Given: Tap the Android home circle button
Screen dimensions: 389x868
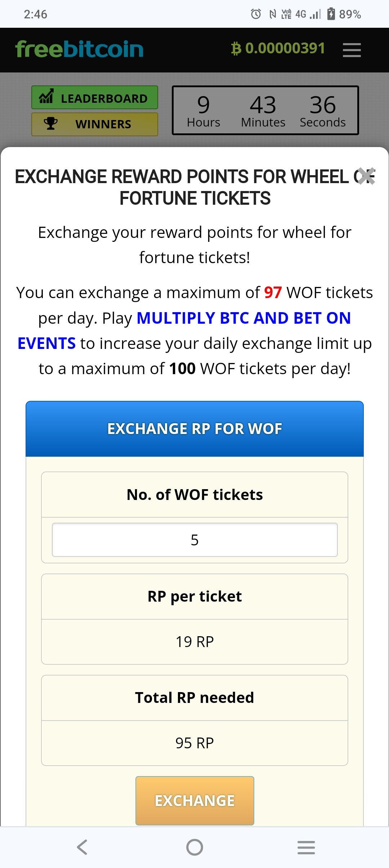Looking at the screenshot, I should pyautogui.click(x=194, y=847).
